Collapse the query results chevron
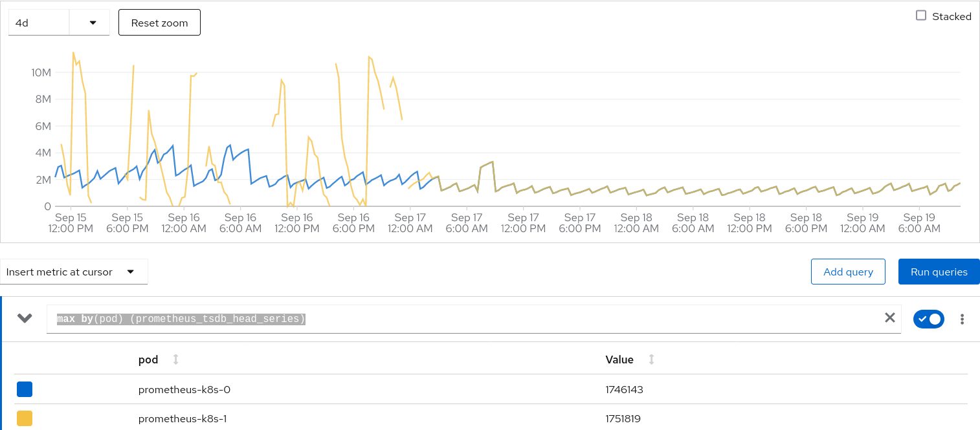This screenshot has height=430, width=980. [25, 318]
